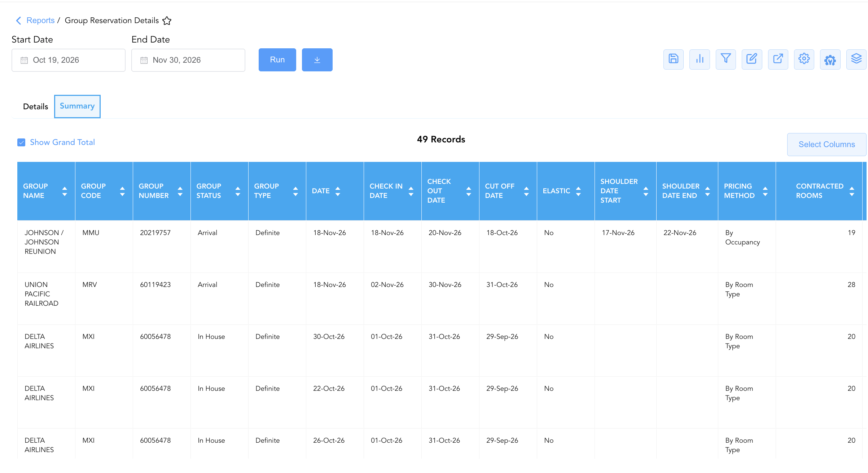
Task: Sort by Group Type column arrows
Action: pyautogui.click(x=295, y=191)
